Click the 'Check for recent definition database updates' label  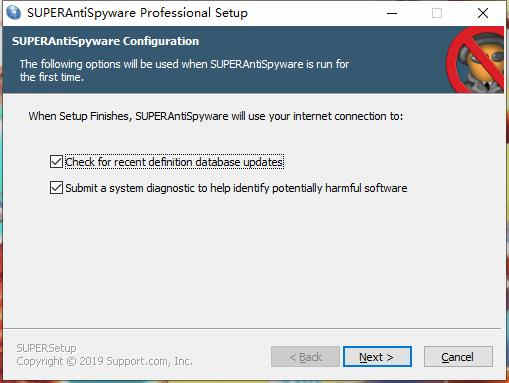tap(174, 162)
